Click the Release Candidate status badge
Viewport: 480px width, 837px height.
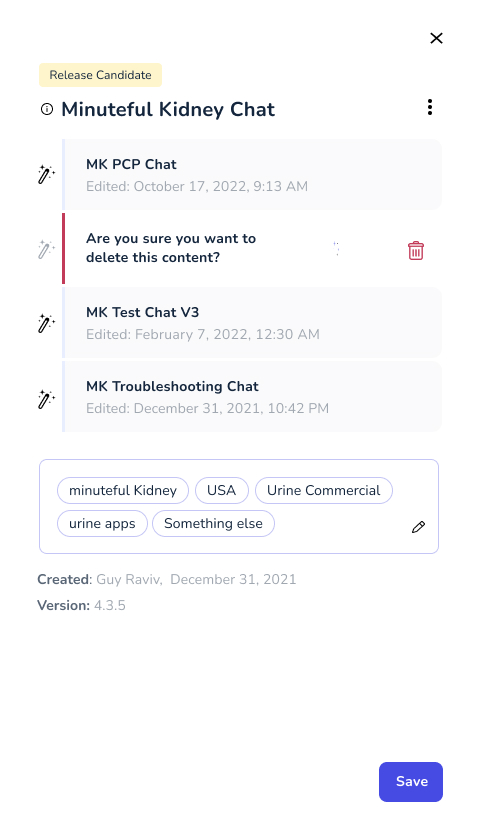coord(100,75)
